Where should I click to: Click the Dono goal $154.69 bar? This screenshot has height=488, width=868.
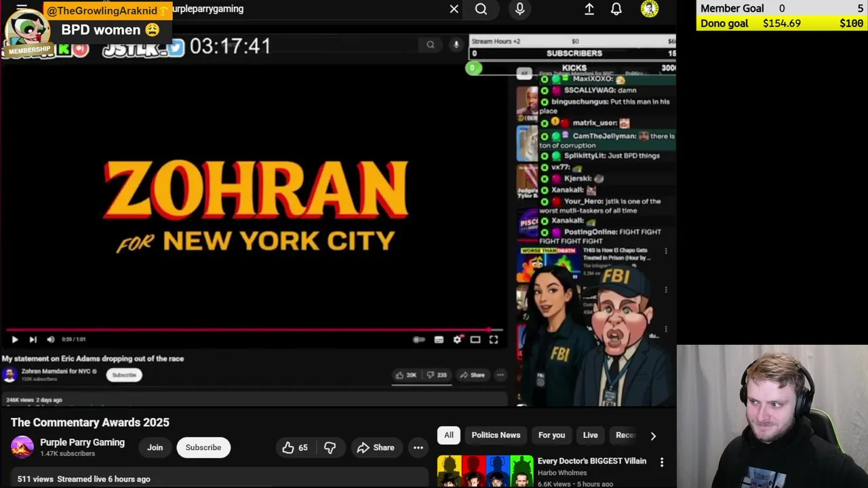point(782,23)
